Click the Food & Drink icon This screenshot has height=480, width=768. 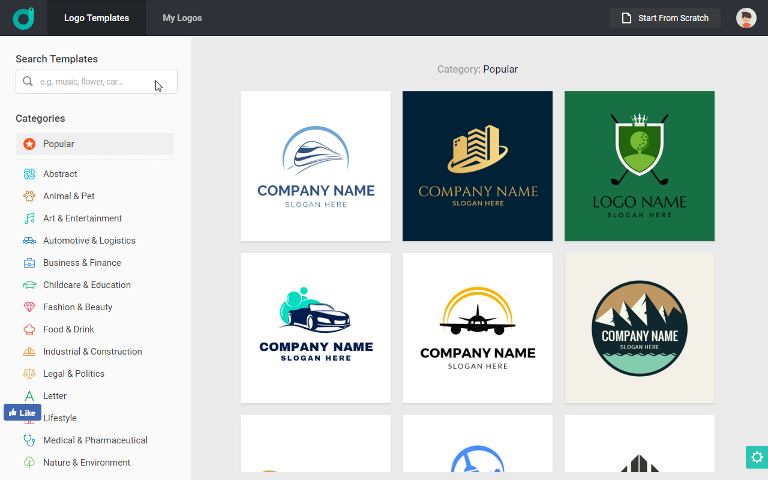pos(30,329)
